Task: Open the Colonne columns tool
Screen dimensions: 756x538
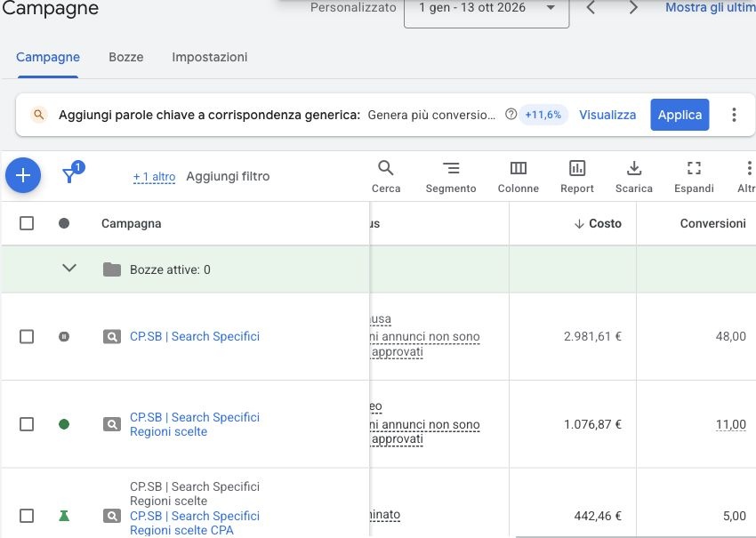Action: (519, 176)
